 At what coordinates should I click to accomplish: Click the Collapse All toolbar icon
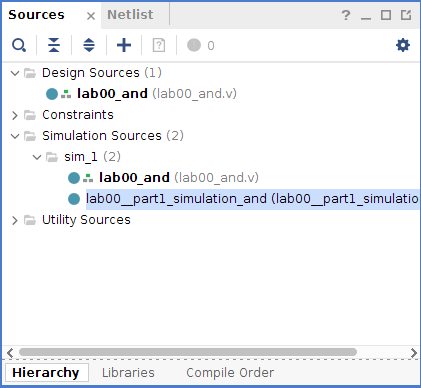[54, 45]
